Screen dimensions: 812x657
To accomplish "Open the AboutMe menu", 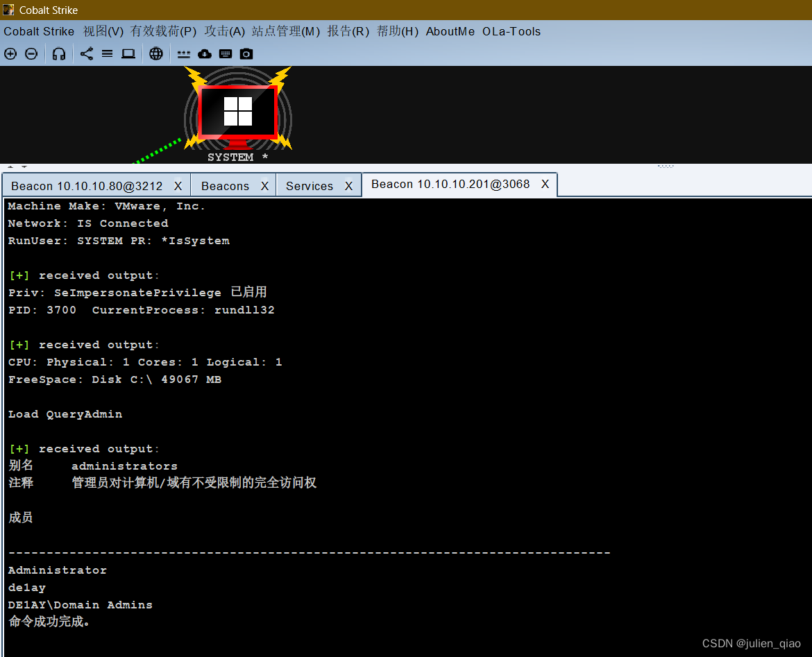I will [x=450, y=32].
